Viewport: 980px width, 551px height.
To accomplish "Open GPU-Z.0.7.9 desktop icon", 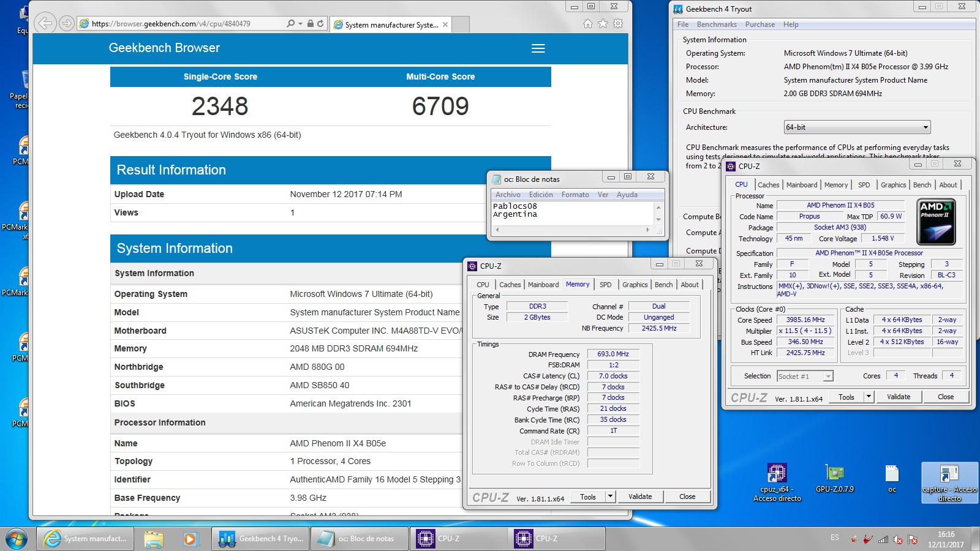I will pyautogui.click(x=835, y=479).
